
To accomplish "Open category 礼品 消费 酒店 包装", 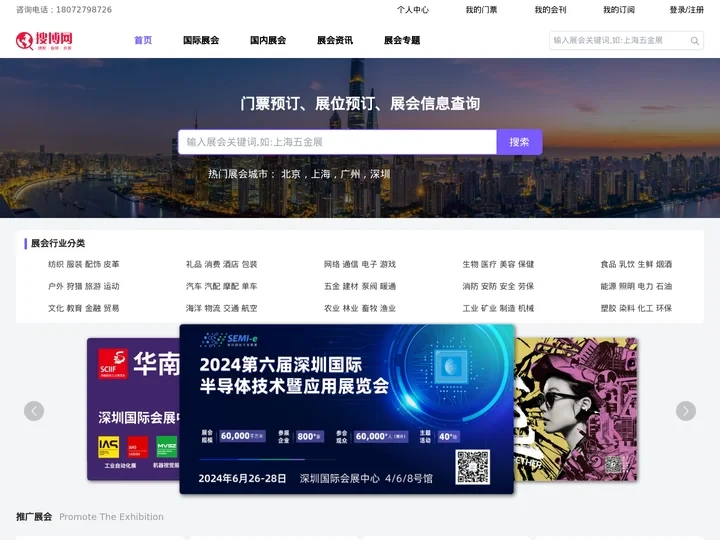I will tap(221, 264).
